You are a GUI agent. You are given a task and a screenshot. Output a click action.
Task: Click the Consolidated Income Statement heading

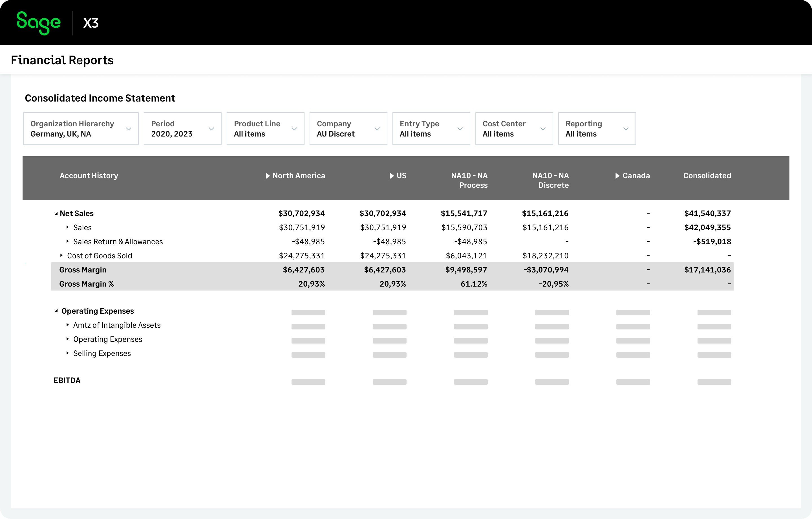(x=100, y=98)
